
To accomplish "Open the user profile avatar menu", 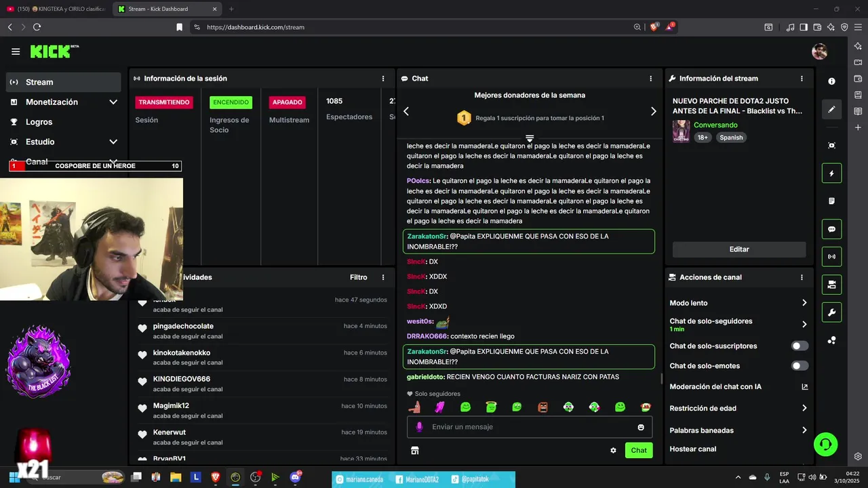I will point(820,52).
